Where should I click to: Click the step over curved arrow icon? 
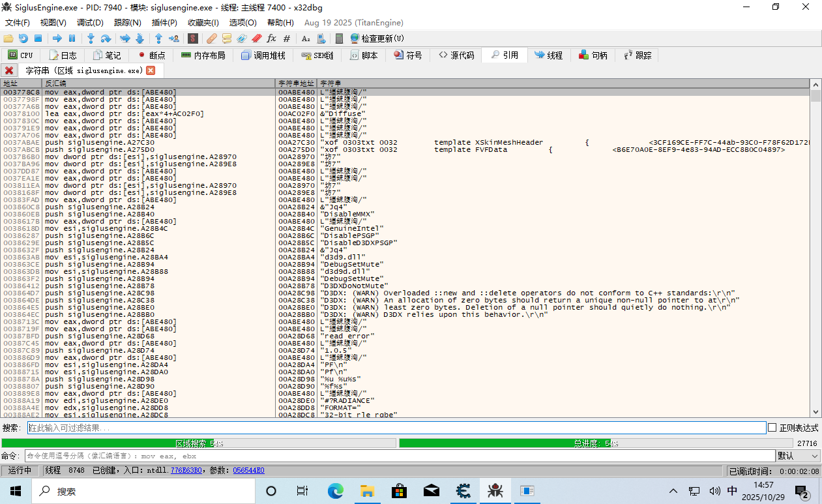tap(106, 38)
